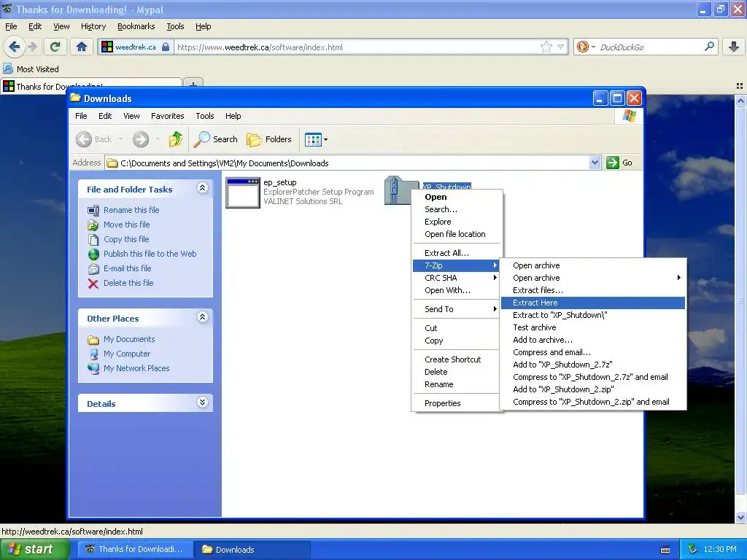Bookmark this page with the star icon
747x560 pixels.
point(546,47)
